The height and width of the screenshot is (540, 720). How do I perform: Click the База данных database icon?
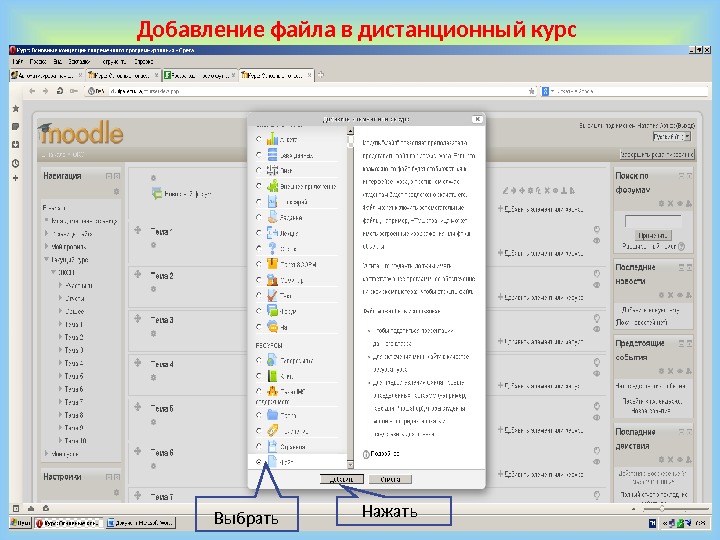pos(272,155)
